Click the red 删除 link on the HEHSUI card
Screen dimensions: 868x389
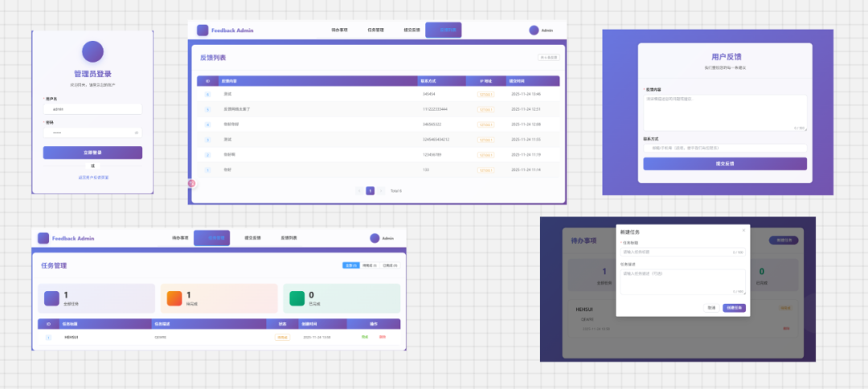pos(787,329)
